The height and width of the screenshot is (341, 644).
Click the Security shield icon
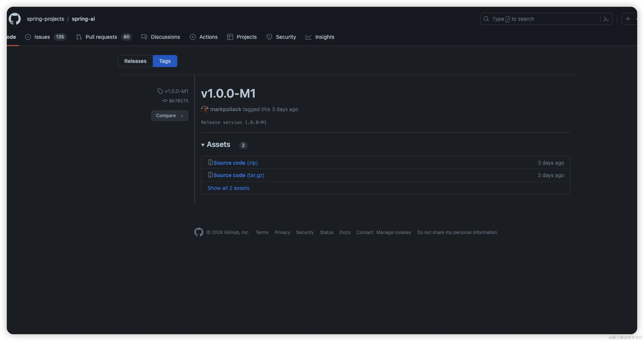(x=269, y=37)
